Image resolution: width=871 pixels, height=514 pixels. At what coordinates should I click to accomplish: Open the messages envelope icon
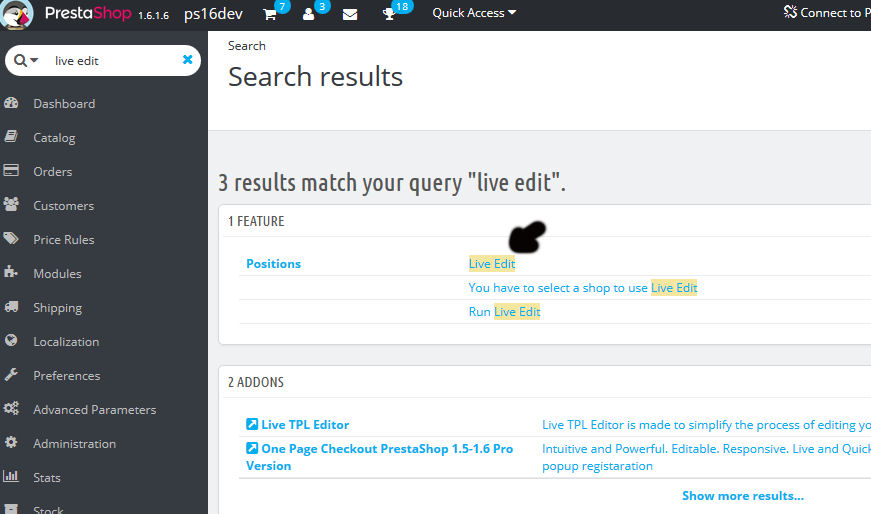pyautogui.click(x=350, y=14)
